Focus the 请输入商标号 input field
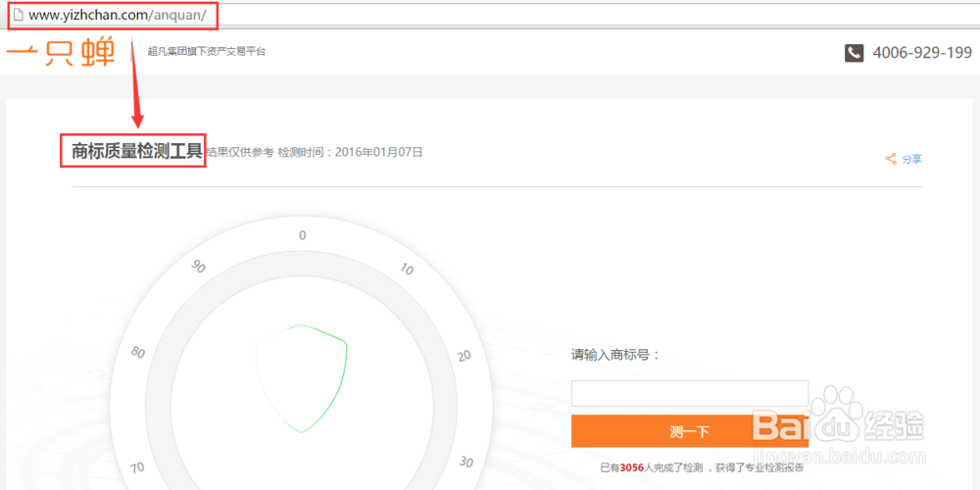 pos(690,393)
